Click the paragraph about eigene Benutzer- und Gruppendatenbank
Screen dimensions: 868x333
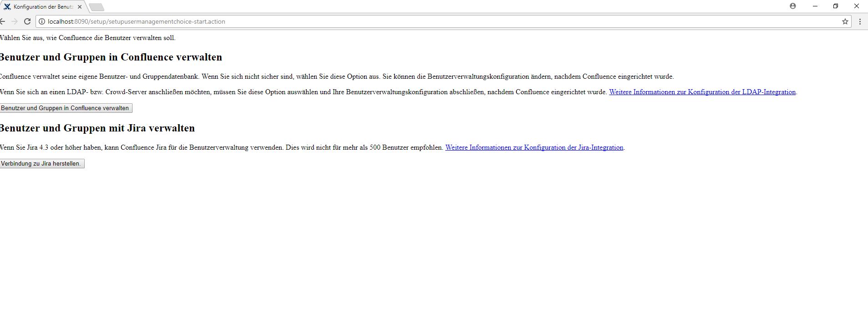coord(337,76)
